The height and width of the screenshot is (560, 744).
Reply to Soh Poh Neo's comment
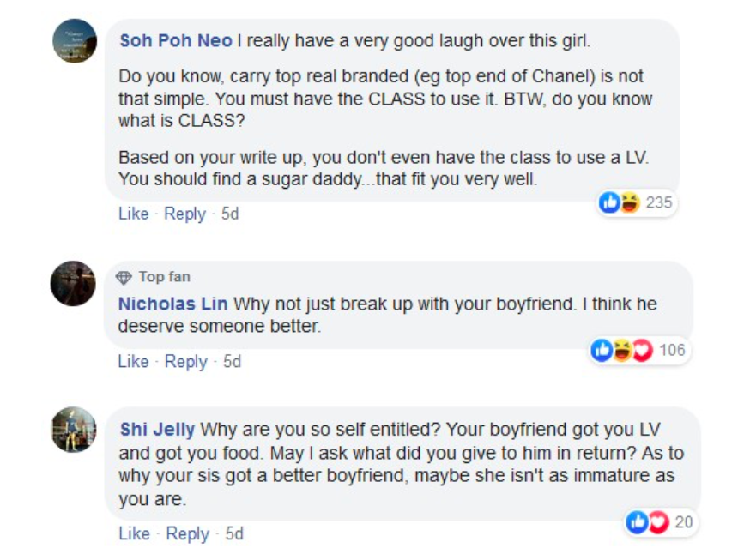pyautogui.click(x=184, y=214)
